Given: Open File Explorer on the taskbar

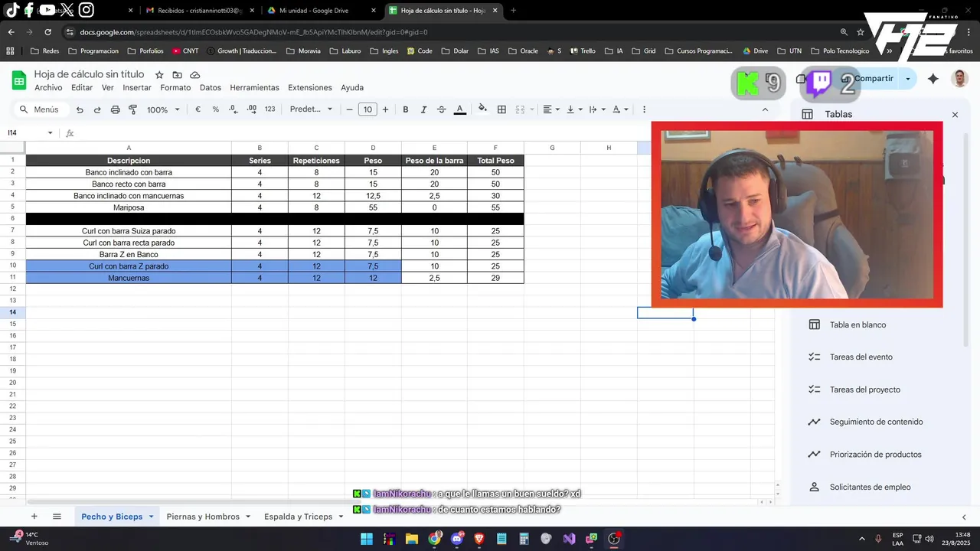Looking at the screenshot, I should (412, 539).
